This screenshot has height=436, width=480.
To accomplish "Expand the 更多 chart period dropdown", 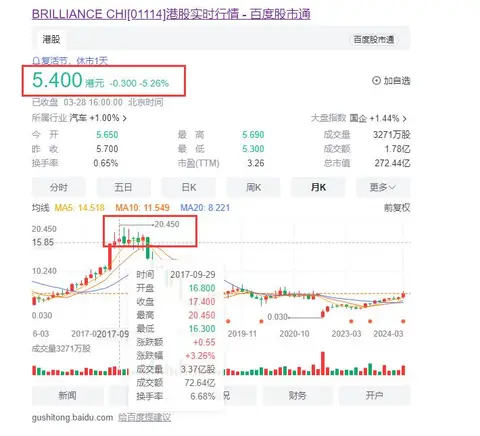I will pyautogui.click(x=383, y=188).
